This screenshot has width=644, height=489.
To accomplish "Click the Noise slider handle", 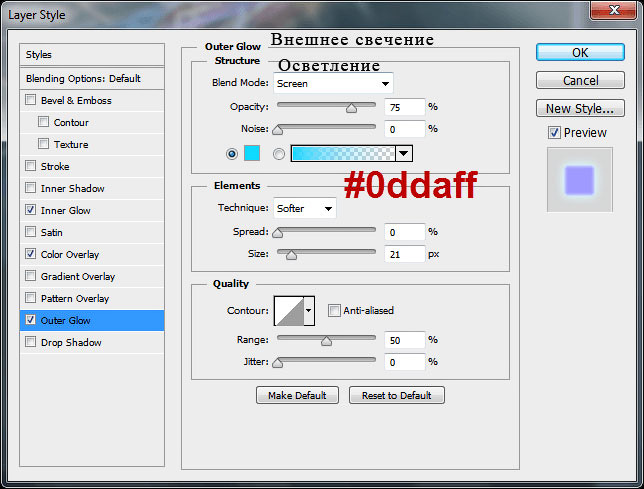I will 278,130.
